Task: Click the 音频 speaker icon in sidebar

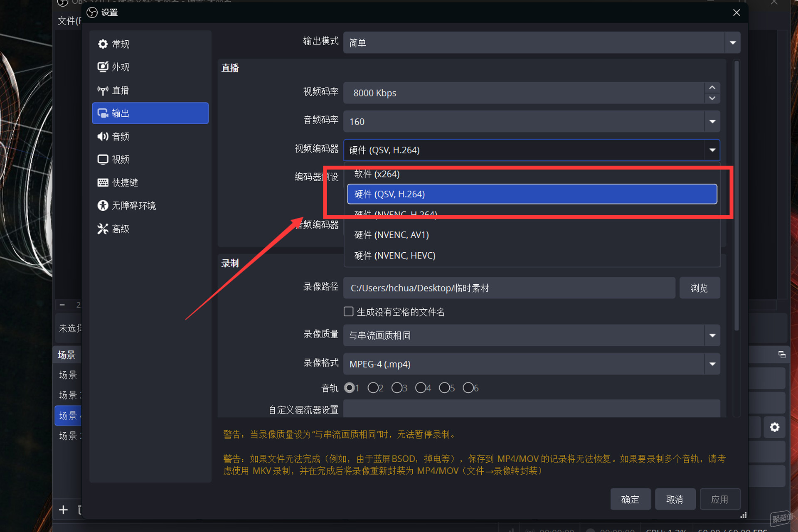Action: pos(103,136)
